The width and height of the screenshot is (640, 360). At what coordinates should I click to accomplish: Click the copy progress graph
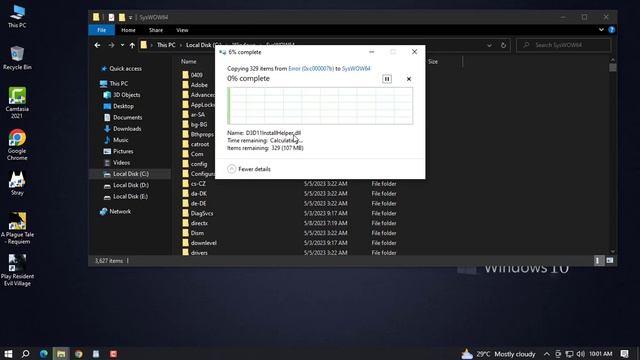tap(320, 106)
